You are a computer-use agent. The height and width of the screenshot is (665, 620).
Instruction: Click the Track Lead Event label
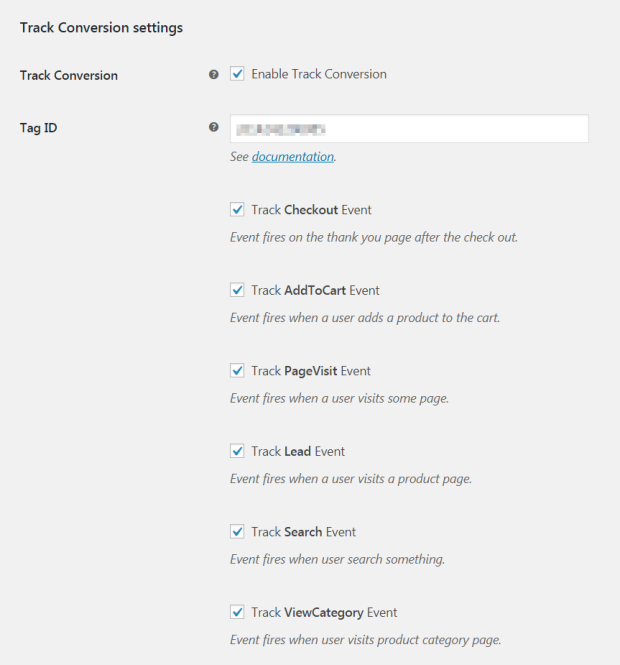point(298,451)
